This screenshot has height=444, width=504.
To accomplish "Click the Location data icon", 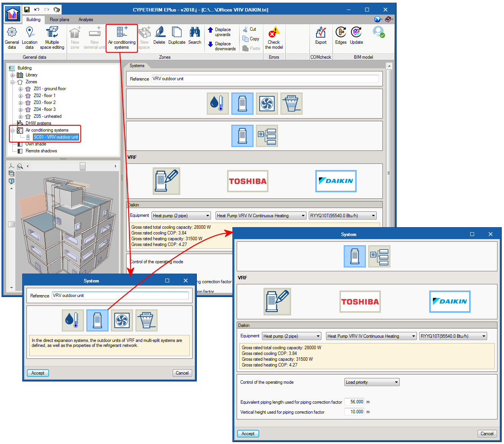I will (30, 38).
